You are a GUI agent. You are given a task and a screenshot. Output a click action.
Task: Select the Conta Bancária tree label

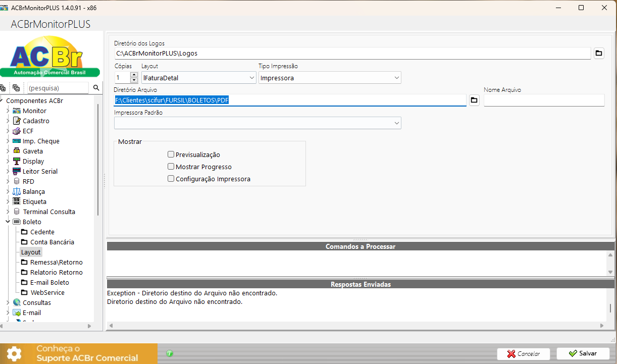(52, 242)
